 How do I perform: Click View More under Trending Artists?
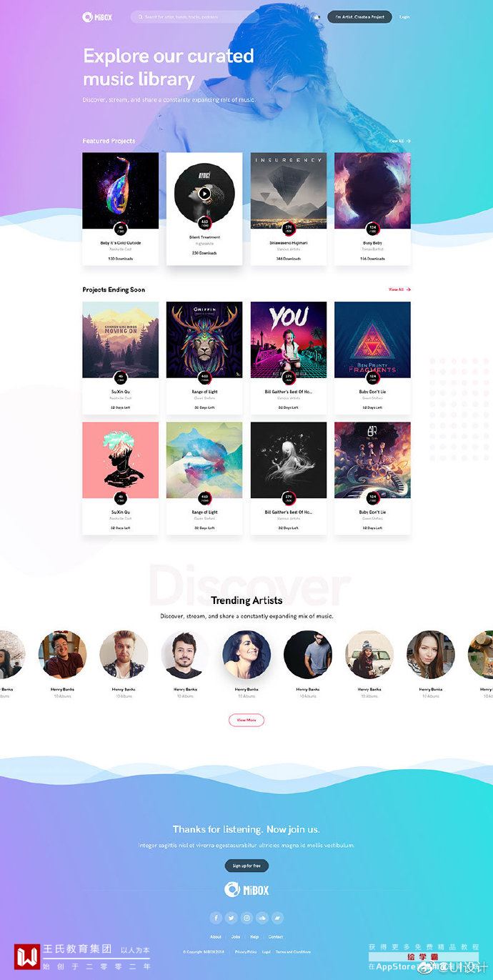point(246,720)
